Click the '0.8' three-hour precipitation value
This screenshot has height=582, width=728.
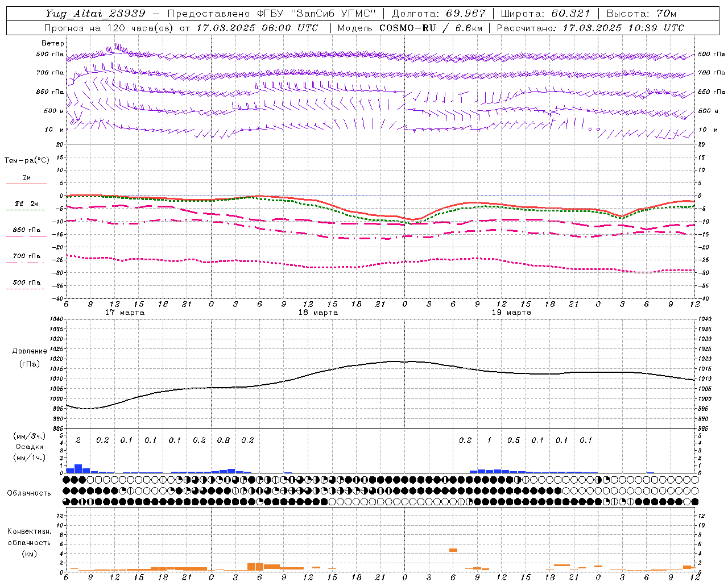(224, 440)
